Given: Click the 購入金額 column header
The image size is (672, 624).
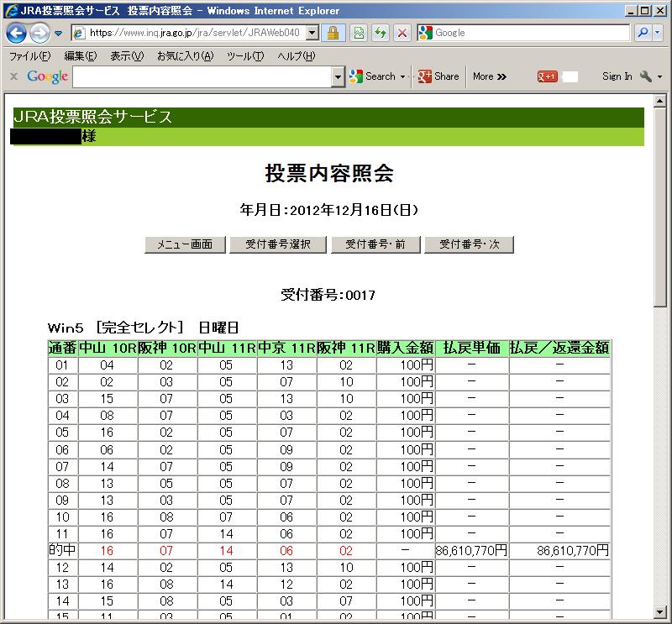Looking at the screenshot, I should tap(406, 348).
